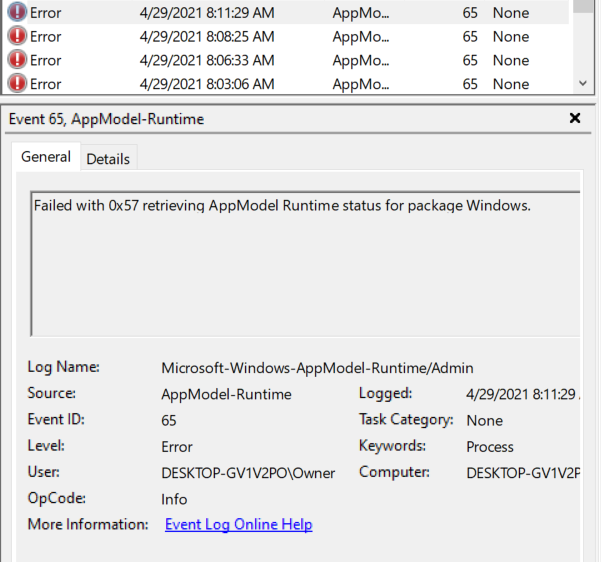The image size is (601, 562).
Task: Select event dated 4/29/2021 8:08:25 AM
Action: pyautogui.click(x=286, y=36)
